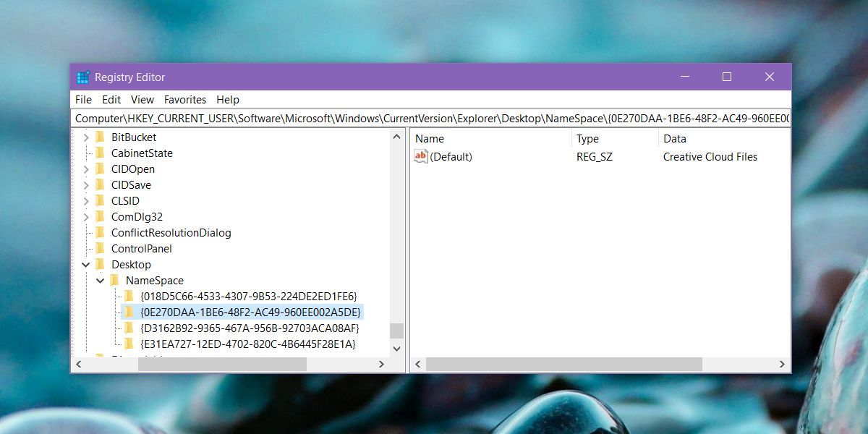The height and width of the screenshot is (434, 868).
Task: Expand the ComDlg32 key
Action: pos(86,217)
